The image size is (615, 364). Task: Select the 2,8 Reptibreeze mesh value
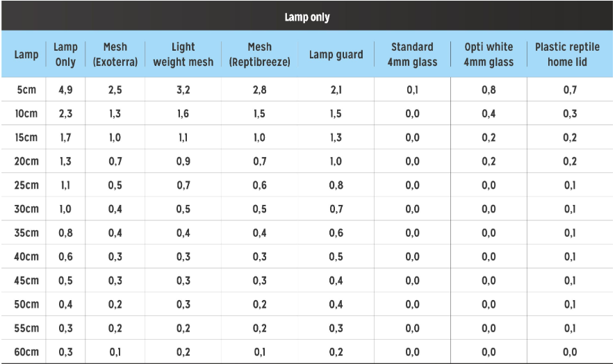point(259,90)
